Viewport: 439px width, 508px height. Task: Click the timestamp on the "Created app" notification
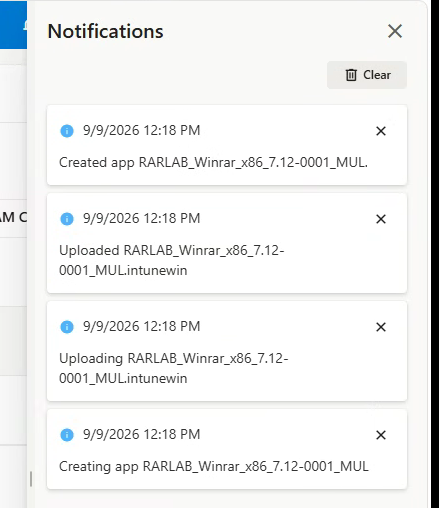point(142,130)
